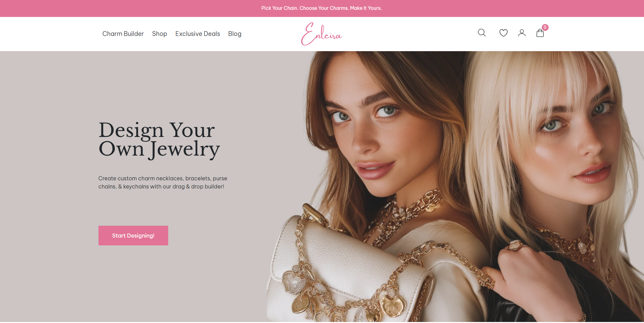The height and width of the screenshot is (323, 644).
Task: Open the shopping bag cart icon
Action: point(540,33)
